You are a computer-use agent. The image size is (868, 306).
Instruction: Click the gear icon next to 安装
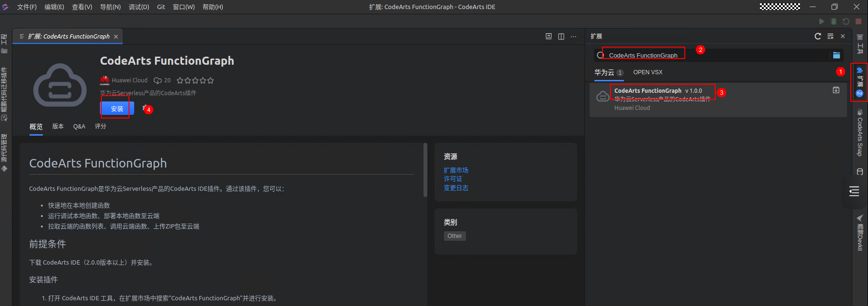(x=145, y=108)
